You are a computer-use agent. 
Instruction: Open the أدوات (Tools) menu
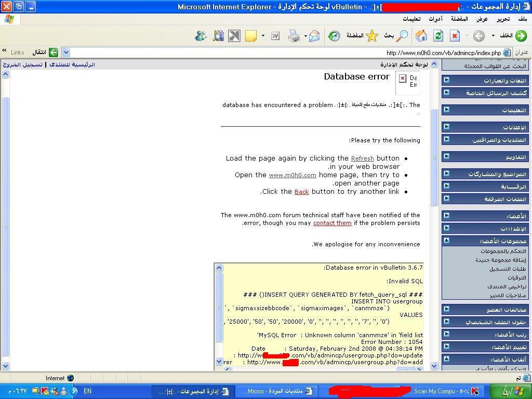(435, 19)
